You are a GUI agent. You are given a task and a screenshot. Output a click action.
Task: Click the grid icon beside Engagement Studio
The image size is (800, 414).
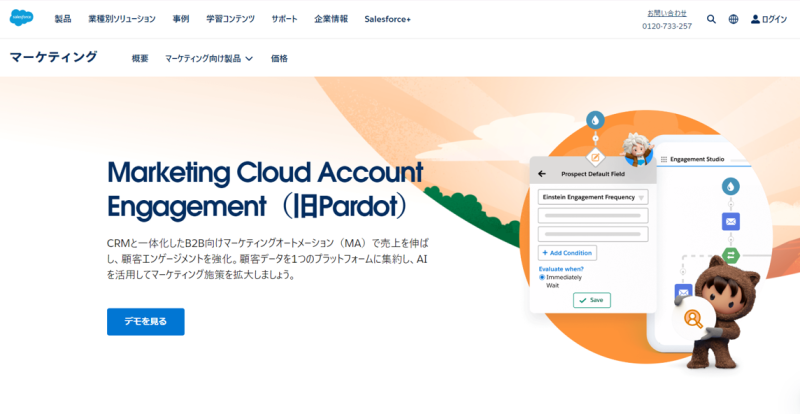pyautogui.click(x=664, y=159)
